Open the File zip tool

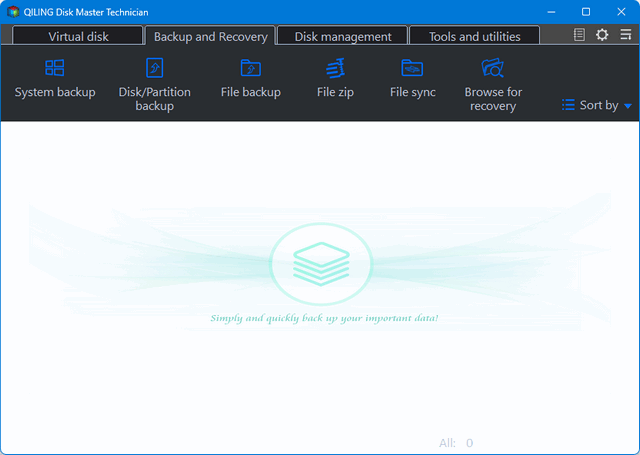tap(335, 79)
